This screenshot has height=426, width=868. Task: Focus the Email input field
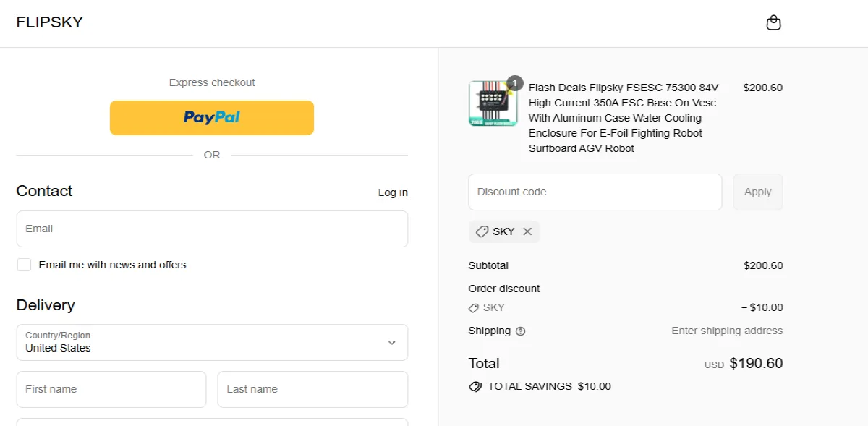click(212, 229)
